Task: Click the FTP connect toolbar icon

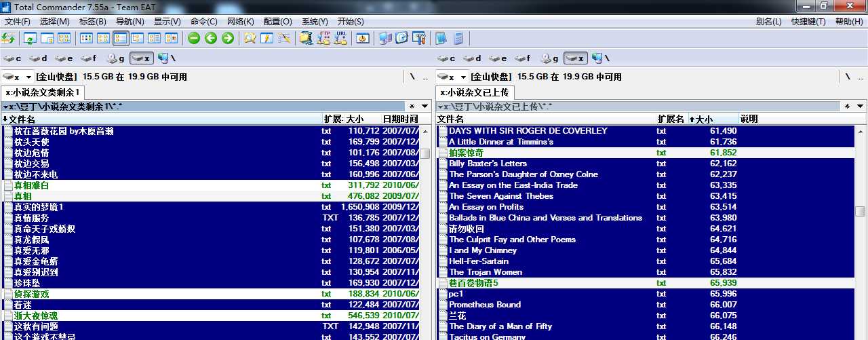Action: click(324, 38)
